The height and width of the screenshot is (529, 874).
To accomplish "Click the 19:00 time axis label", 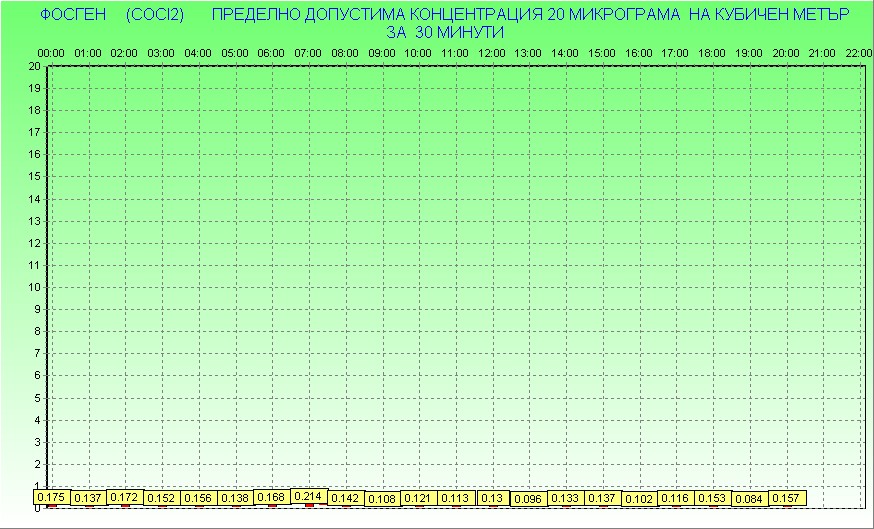I will click(x=749, y=54).
